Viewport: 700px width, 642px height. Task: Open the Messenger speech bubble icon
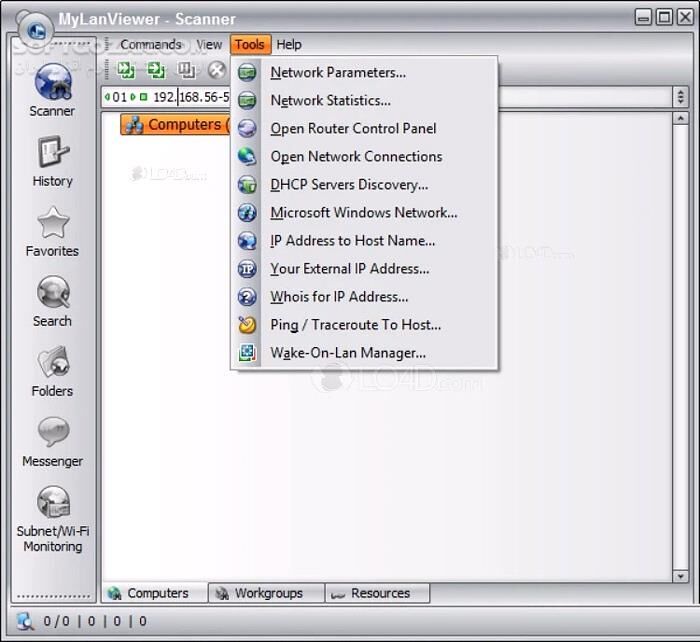53,431
